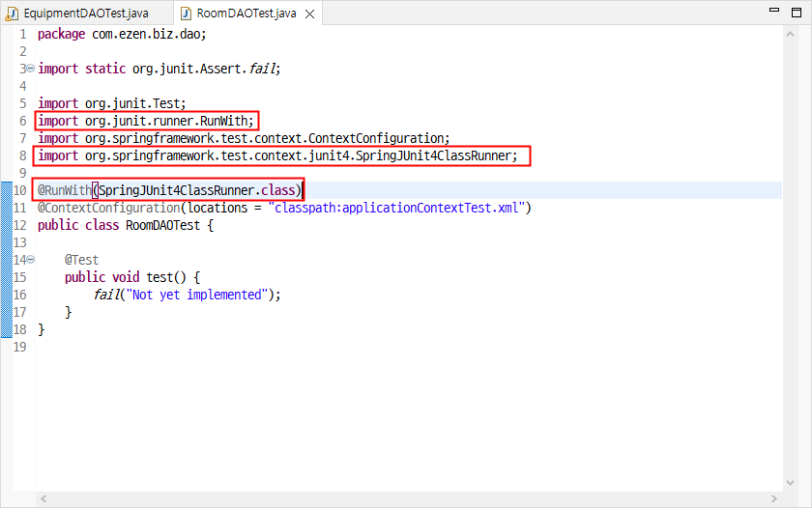The image size is (812, 508).
Task: Click the import static org.junit.Assert.fail line
Action: point(159,69)
